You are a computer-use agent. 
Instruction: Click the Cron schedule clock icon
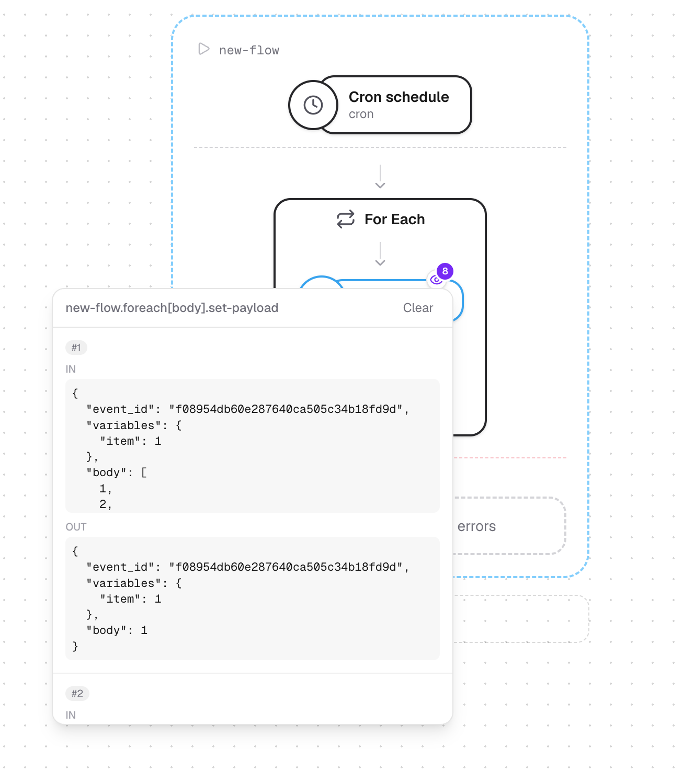(x=313, y=105)
